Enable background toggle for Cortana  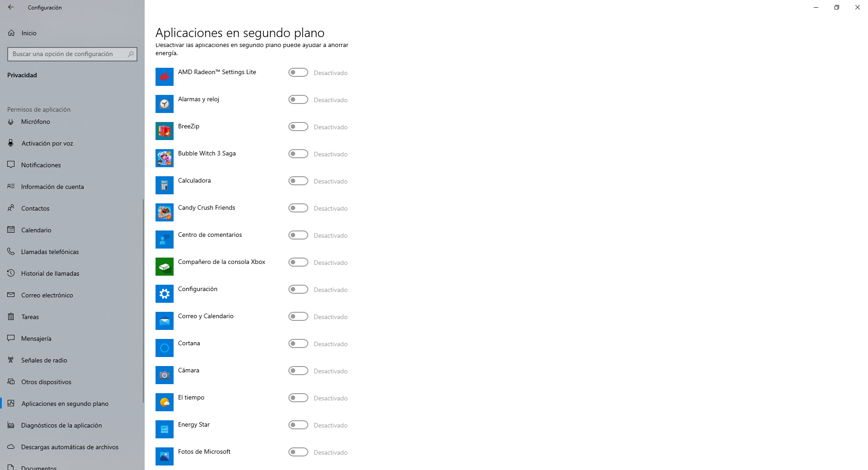(298, 344)
